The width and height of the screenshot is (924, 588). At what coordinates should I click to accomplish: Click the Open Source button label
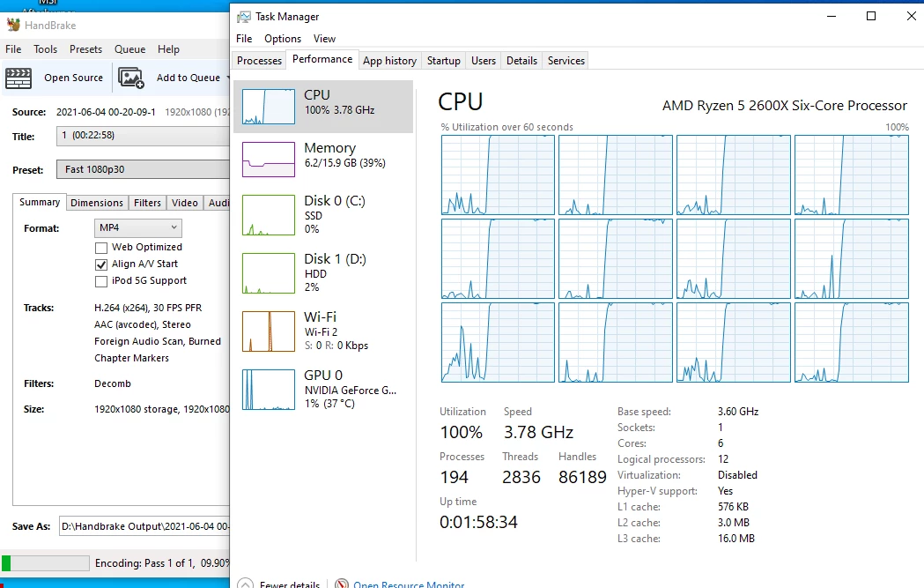pyautogui.click(x=73, y=78)
